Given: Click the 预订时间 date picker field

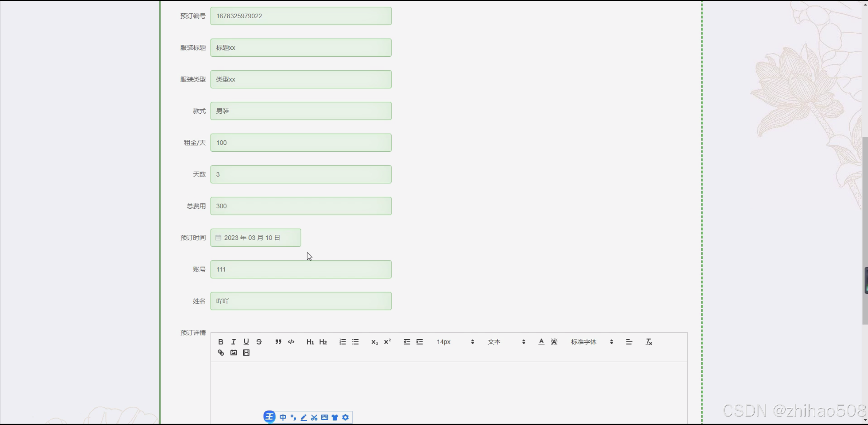Looking at the screenshot, I should (255, 238).
